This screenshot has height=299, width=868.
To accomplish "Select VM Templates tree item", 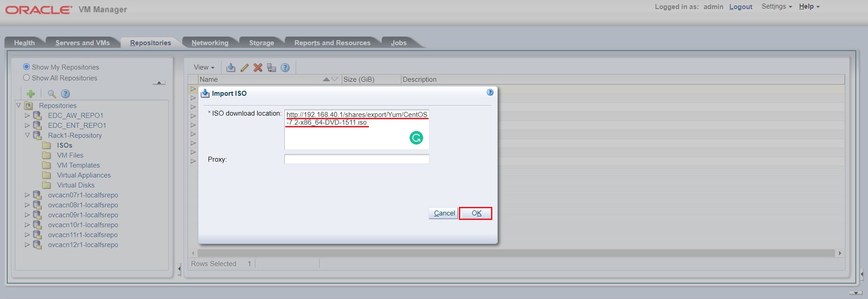I will 78,165.
